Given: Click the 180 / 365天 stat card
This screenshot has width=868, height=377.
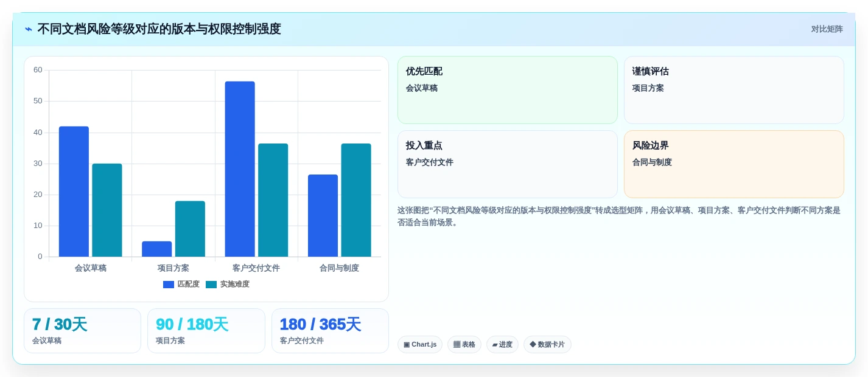Looking at the screenshot, I should pos(330,331).
